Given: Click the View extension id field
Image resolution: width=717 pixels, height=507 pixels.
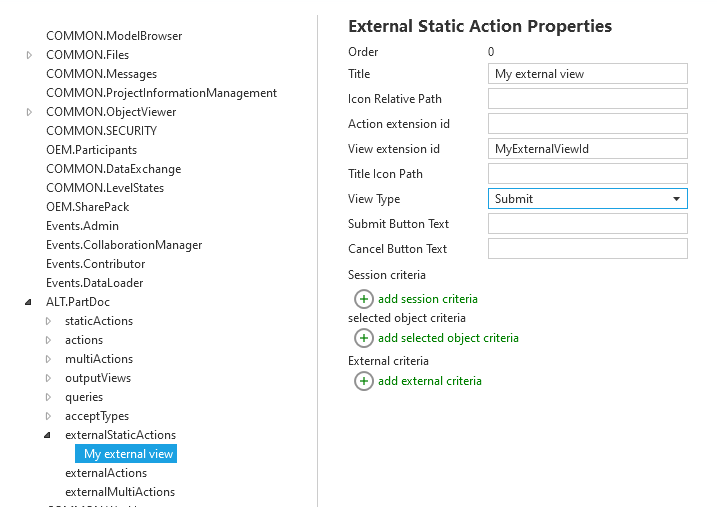Looking at the screenshot, I should click(587, 149).
